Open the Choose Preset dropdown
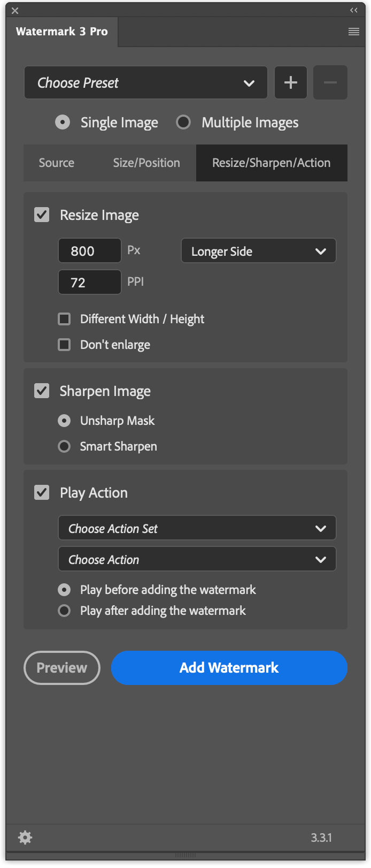371x868 pixels. click(145, 82)
